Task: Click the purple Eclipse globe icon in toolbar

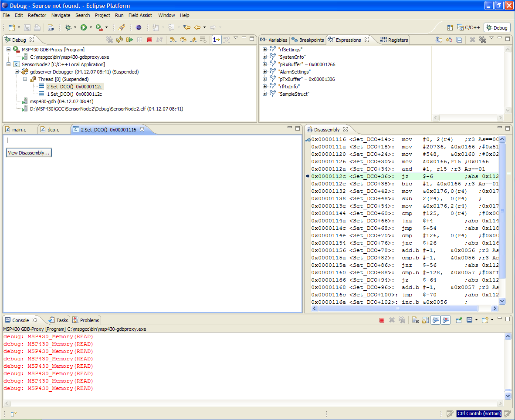Action: point(139,27)
